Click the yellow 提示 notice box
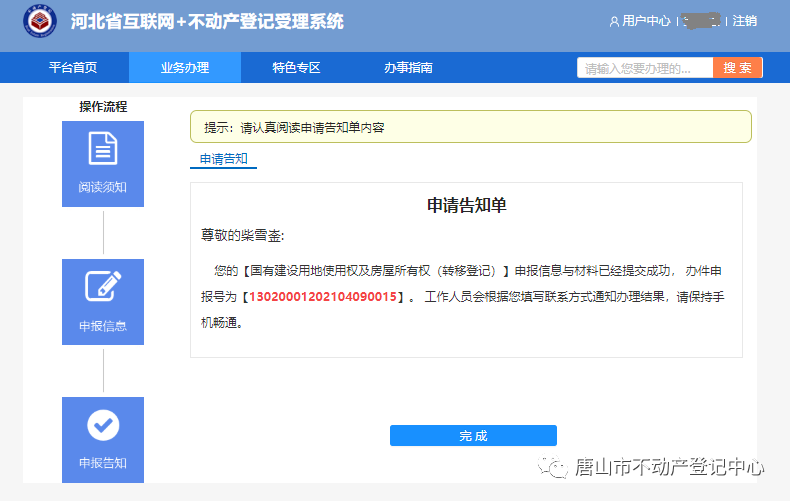 [x=470, y=127]
